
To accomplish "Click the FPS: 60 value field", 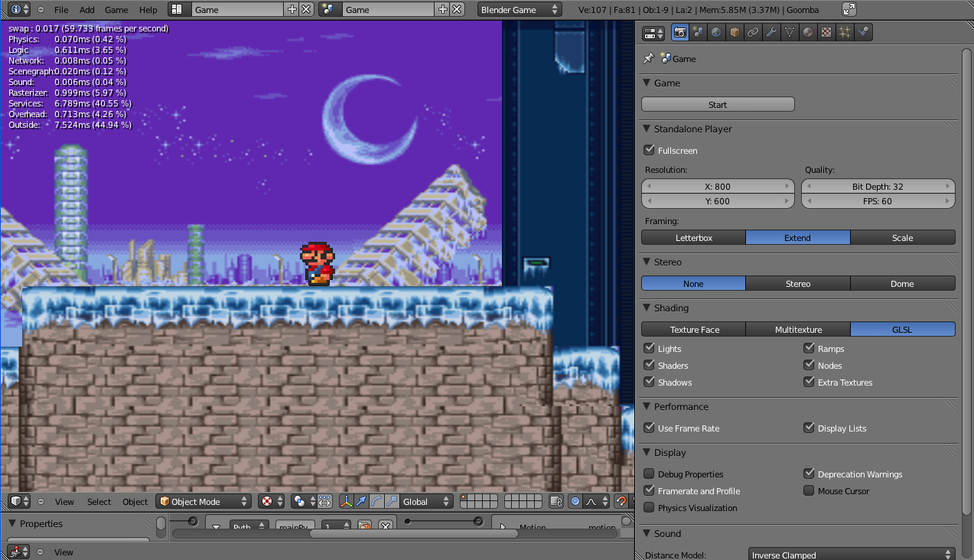I will point(878,200).
